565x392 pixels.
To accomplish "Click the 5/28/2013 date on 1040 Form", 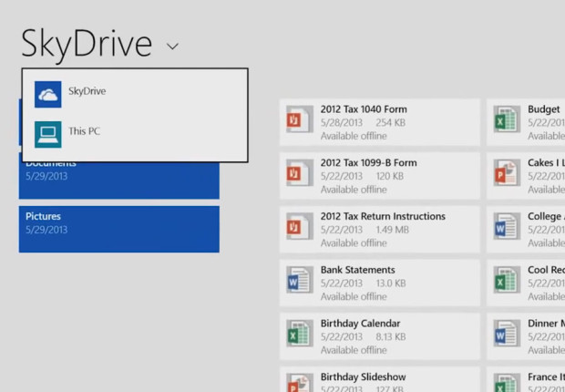I will (x=342, y=122).
